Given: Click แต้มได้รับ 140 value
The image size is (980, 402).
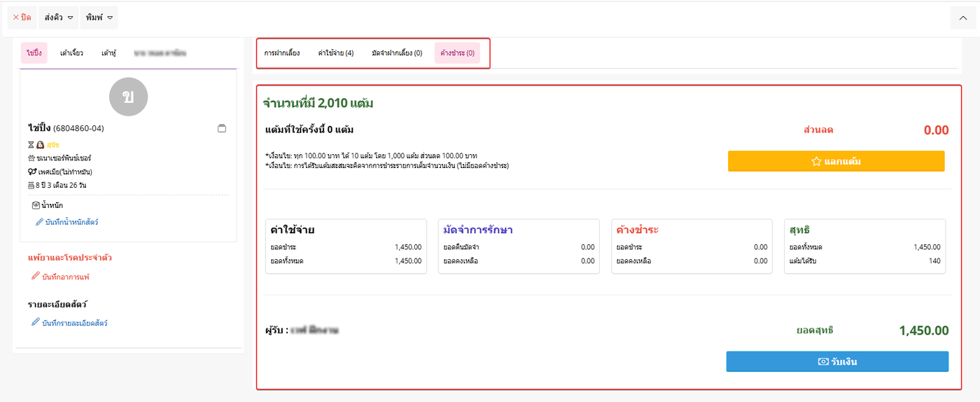Looking at the screenshot, I should point(934,261).
